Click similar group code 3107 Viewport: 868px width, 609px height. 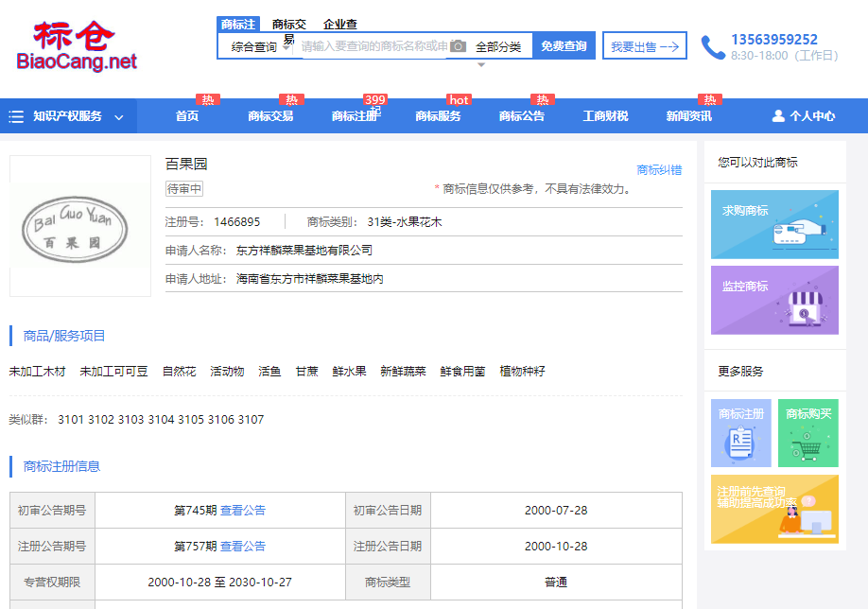click(251, 420)
